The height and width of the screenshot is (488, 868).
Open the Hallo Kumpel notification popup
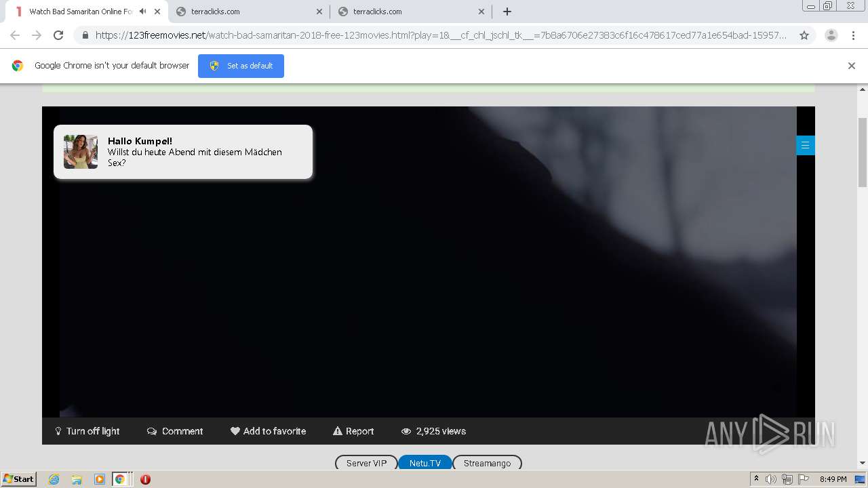coord(183,152)
